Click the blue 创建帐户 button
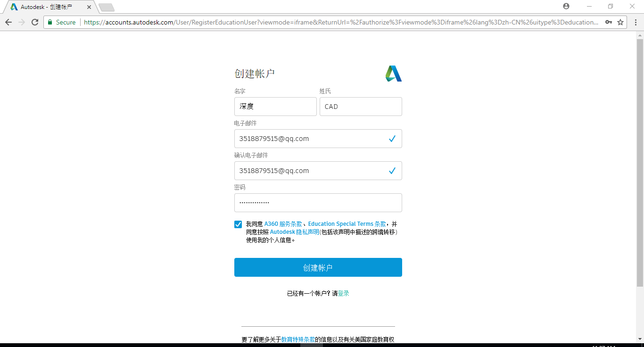The height and width of the screenshot is (347, 644). click(318, 267)
